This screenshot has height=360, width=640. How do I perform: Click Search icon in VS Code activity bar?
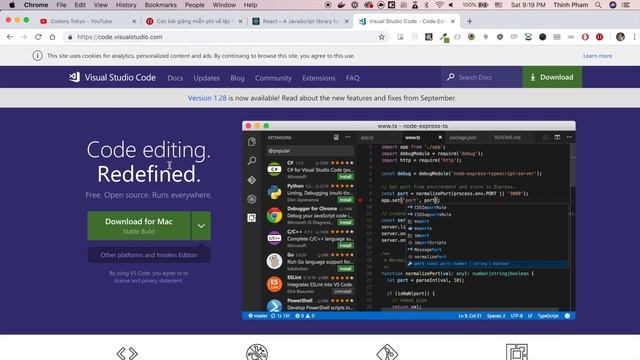coord(252,160)
